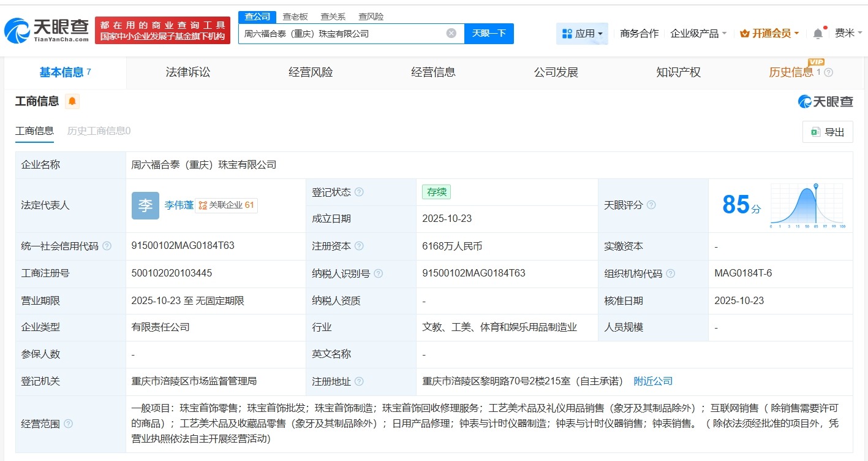Click the green export icon beside 导出

click(815, 131)
